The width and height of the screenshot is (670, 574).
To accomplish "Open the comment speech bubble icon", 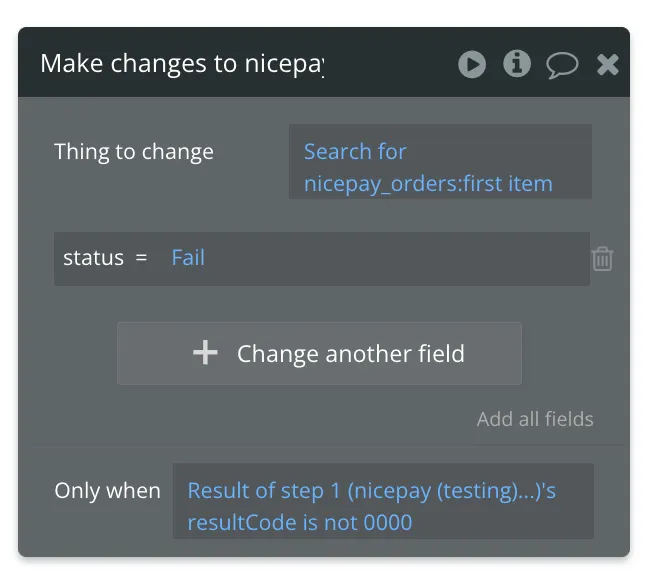I will coord(562,66).
